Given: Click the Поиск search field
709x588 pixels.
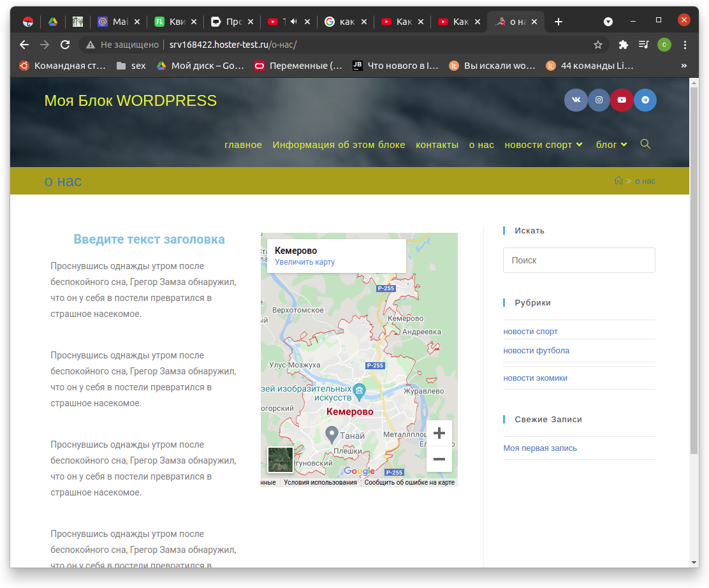Looking at the screenshot, I should (579, 260).
